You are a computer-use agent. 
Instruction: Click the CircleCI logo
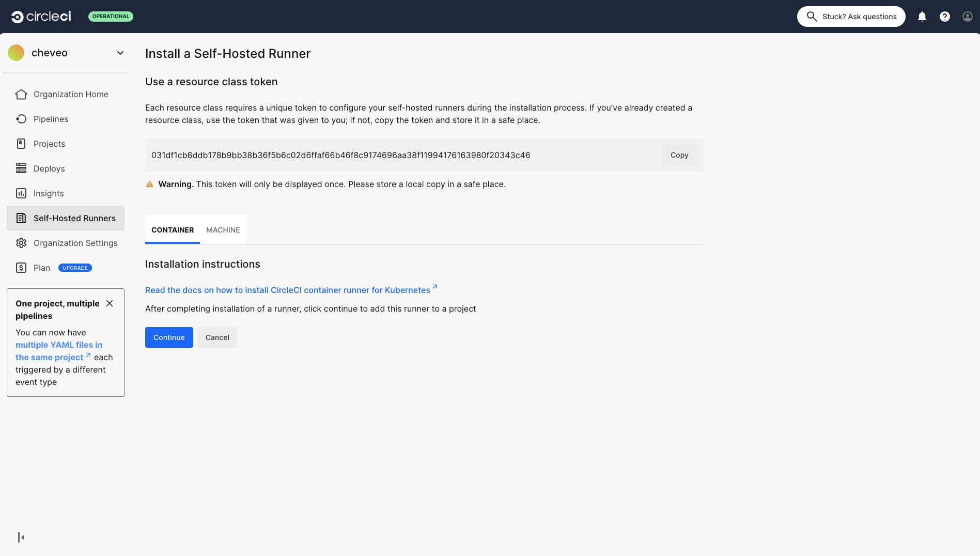pos(41,17)
